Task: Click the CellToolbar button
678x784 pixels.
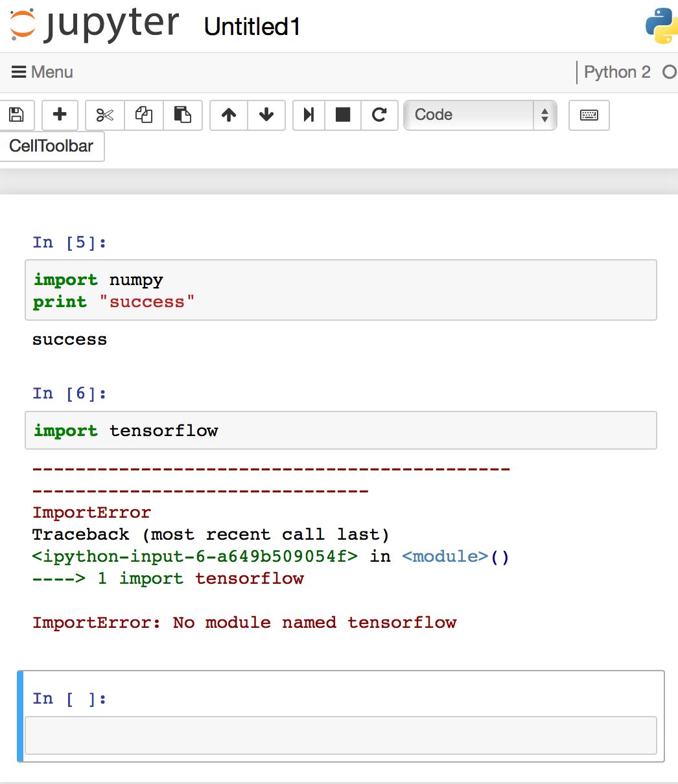Action: (52, 146)
